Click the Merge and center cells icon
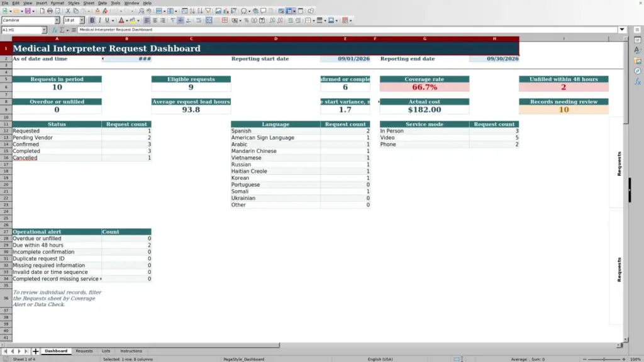The image size is (644, 362). (x=209, y=20)
